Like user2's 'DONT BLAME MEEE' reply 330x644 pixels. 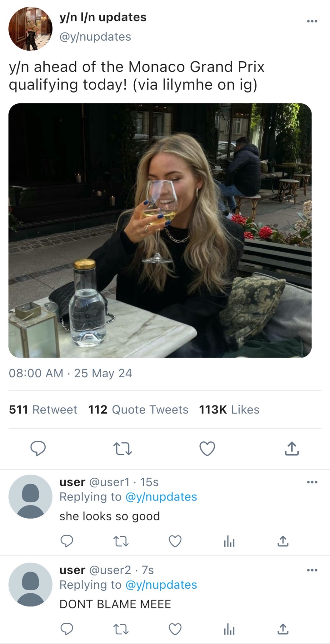175,629
